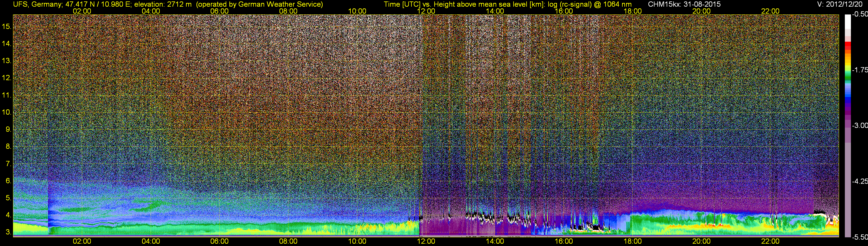Click the 04:00 label on the bottom time axis
This screenshot has width=868, height=246.
click(x=151, y=241)
